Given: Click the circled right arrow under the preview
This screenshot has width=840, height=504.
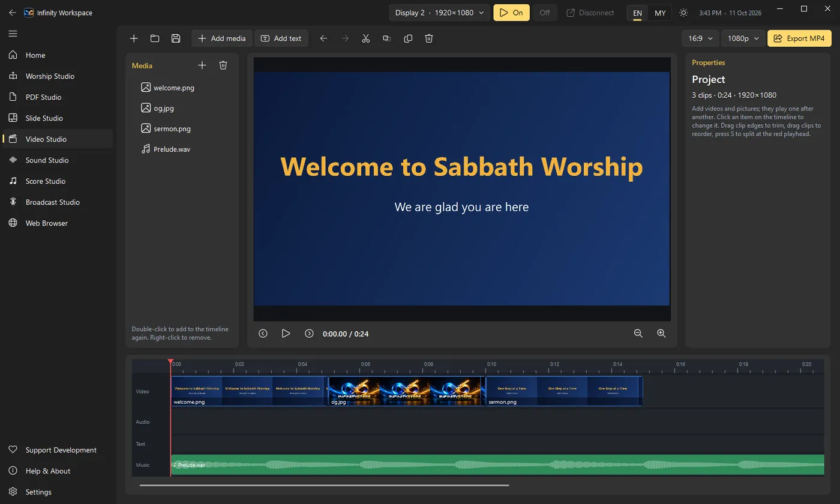Looking at the screenshot, I should click(x=309, y=334).
